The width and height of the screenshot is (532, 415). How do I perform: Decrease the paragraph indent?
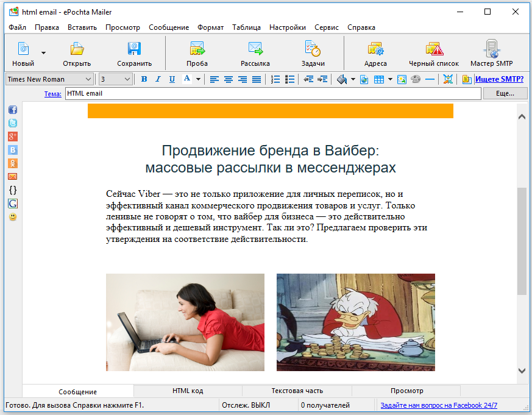pyautogui.click(x=308, y=79)
